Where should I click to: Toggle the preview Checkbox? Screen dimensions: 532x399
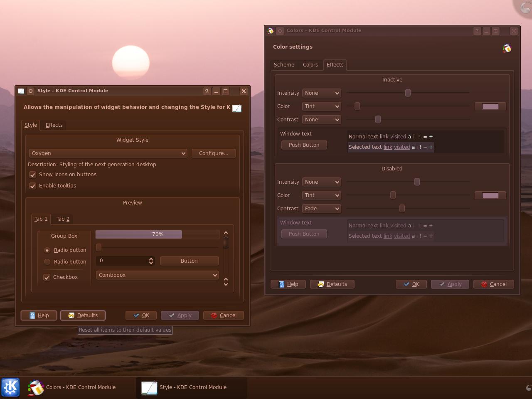tap(47, 277)
